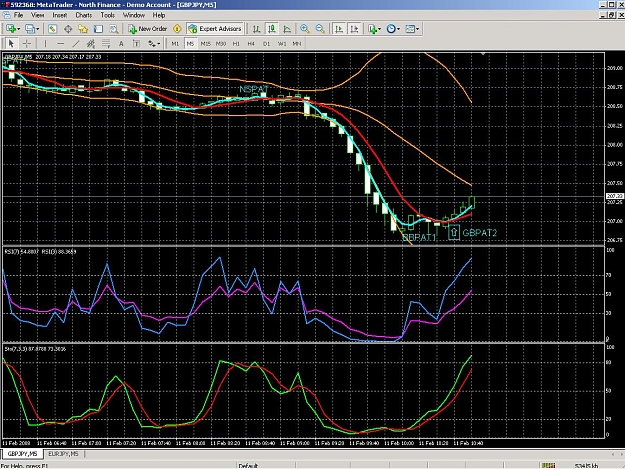Image resolution: width=625 pixels, height=469 pixels.
Task: Switch timeframe to M5
Action: pyautogui.click(x=190, y=43)
